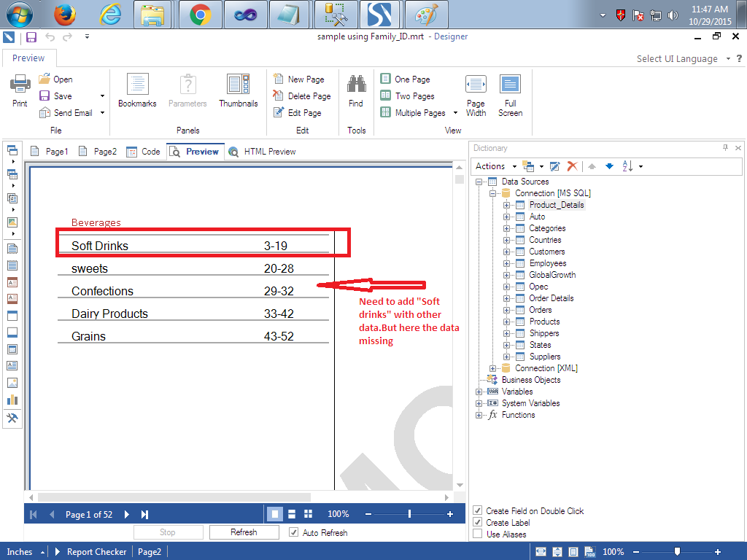Screen dimensions: 747x560
Task: Click the horizontal scrollbar of preview
Action: (x=174, y=497)
